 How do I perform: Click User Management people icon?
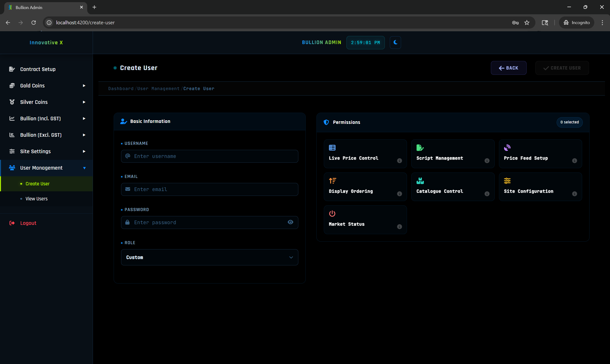(x=12, y=168)
